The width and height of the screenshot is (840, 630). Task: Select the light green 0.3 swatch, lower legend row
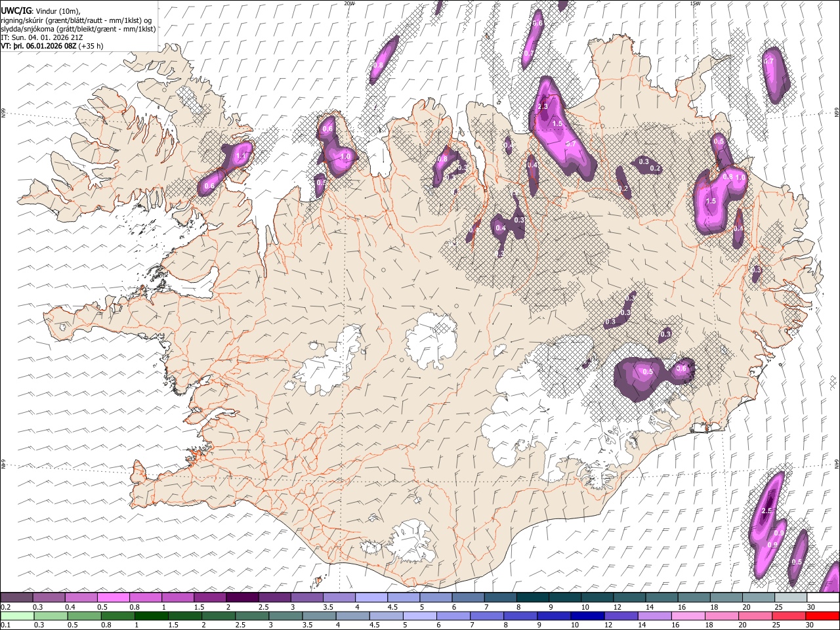[51, 616]
